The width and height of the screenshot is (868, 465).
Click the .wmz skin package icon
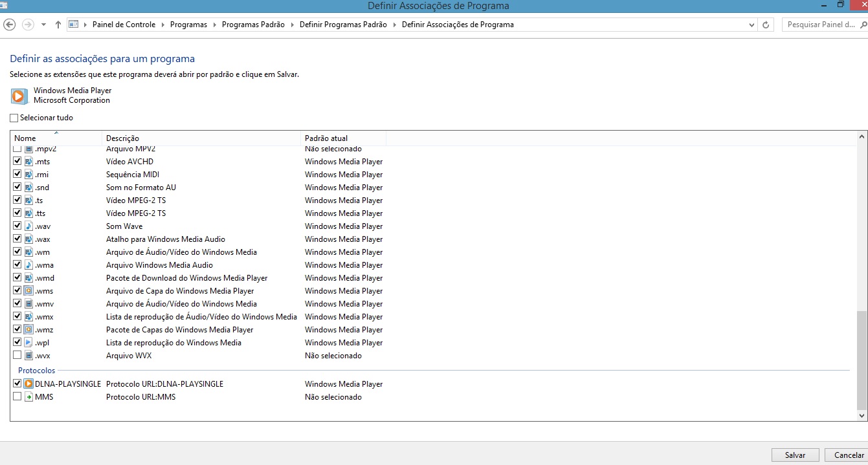(x=28, y=330)
